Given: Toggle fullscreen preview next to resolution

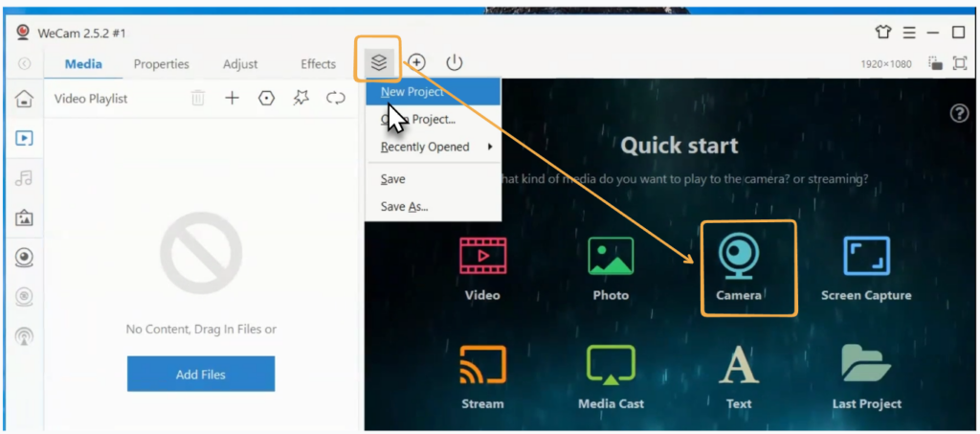Looking at the screenshot, I should (959, 64).
